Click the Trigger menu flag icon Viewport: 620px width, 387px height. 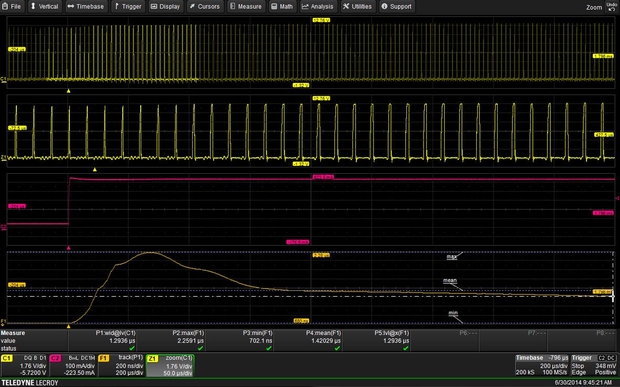[117, 6]
